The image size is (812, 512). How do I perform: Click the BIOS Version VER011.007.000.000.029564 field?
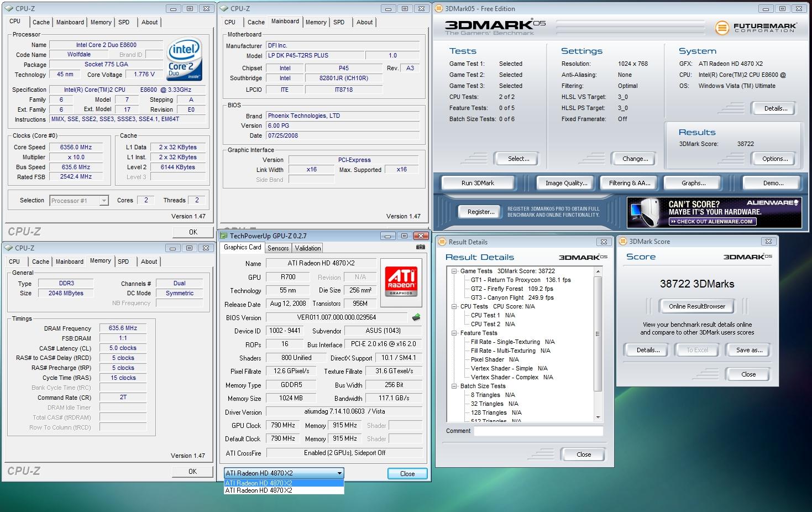click(337, 317)
